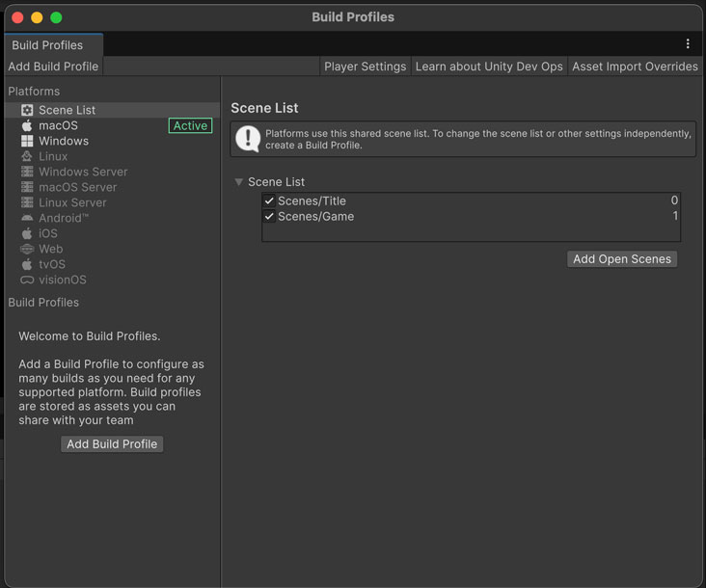Click the Platforms section header

click(x=34, y=92)
